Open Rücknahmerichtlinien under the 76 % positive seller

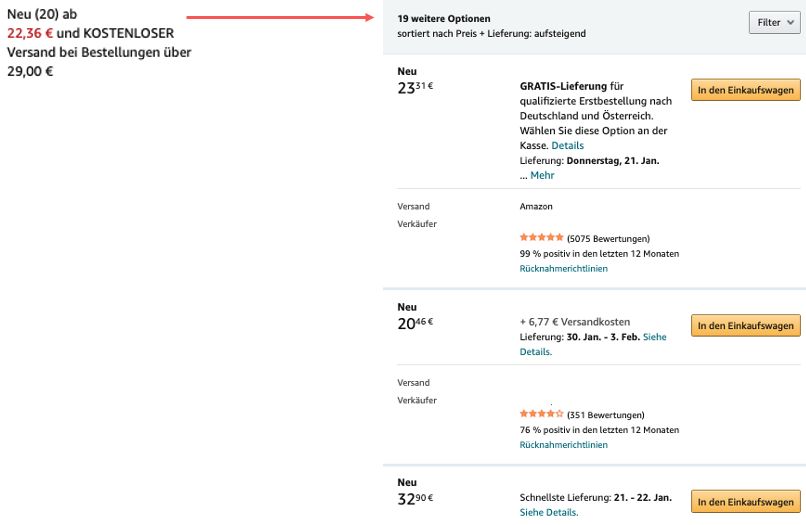(563, 444)
